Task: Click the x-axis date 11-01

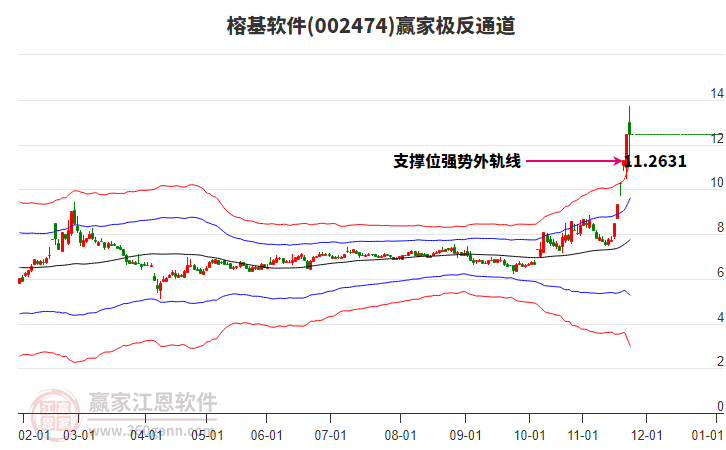Action: pyautogui.click(x=582, y=436)
